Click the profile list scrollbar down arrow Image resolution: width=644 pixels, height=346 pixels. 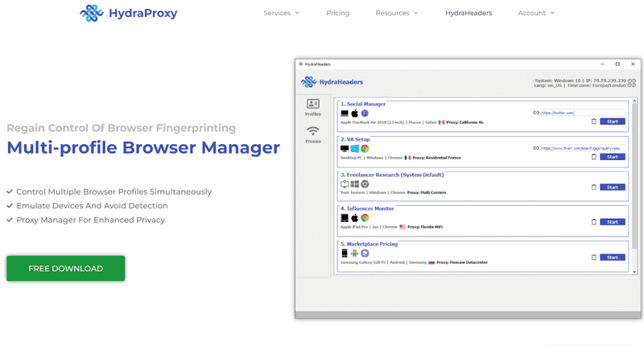tap(634, 271)
